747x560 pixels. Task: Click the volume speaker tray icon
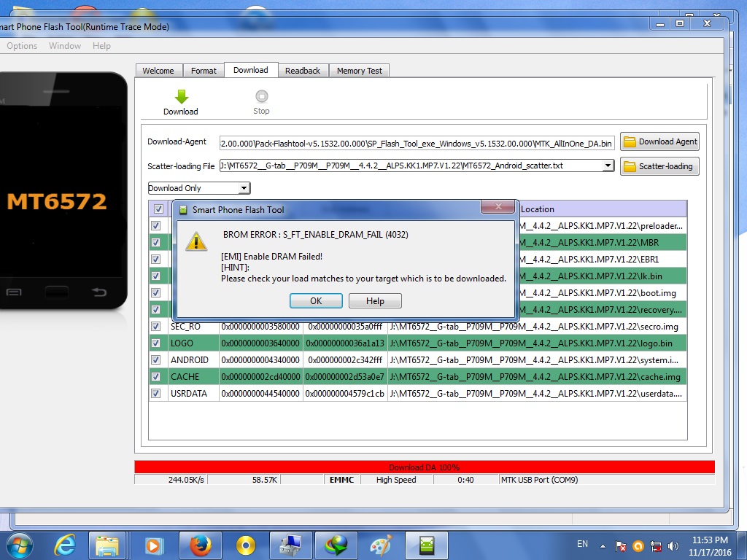tap(673, 546)
